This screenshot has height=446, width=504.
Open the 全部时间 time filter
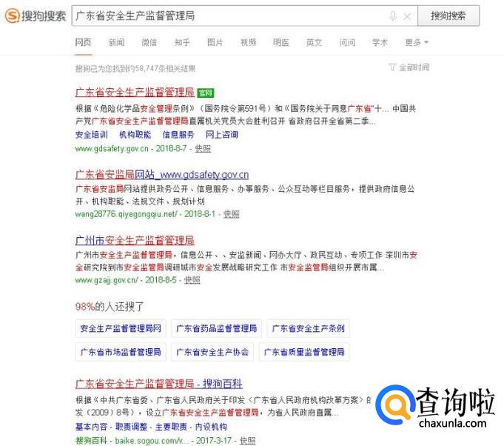point(414,67)
